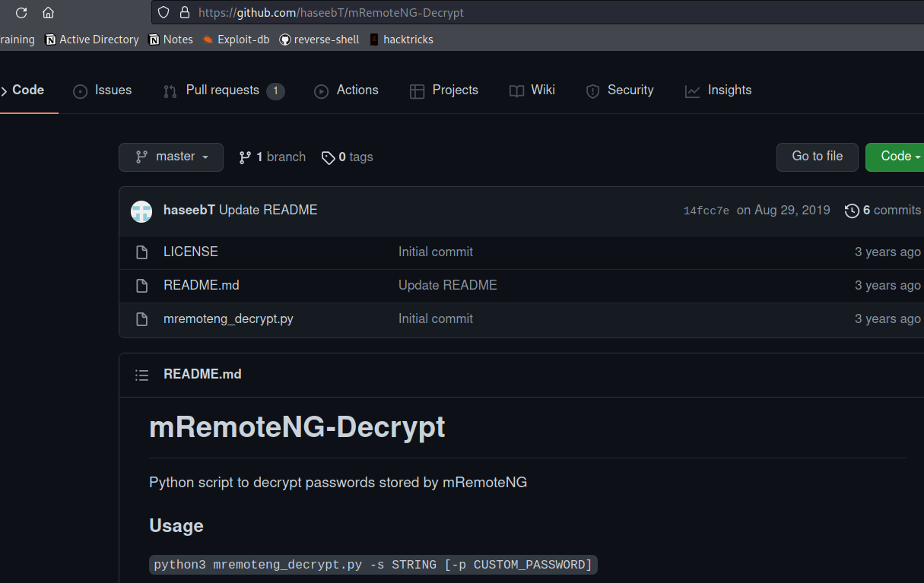Viewport: 924px width, 583px height.
Task: Open the Insights tab
Action: pos(718,90)
